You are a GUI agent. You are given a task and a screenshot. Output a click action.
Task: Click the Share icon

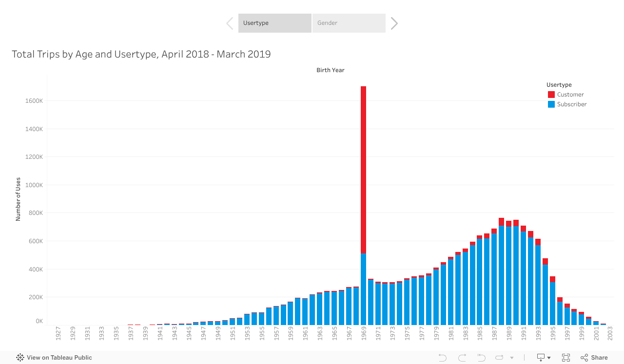[x=584, y=358]
